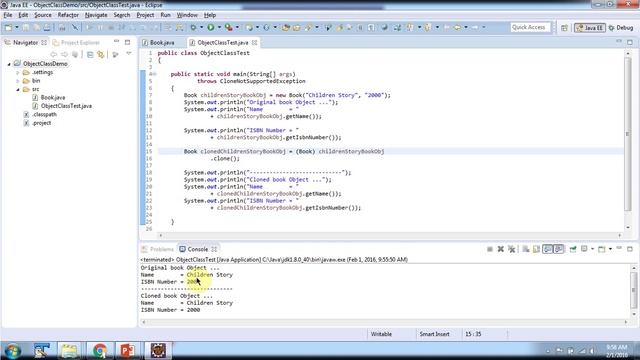Switch to the Debug perspective
640x360 pixels.
[621, 28]
